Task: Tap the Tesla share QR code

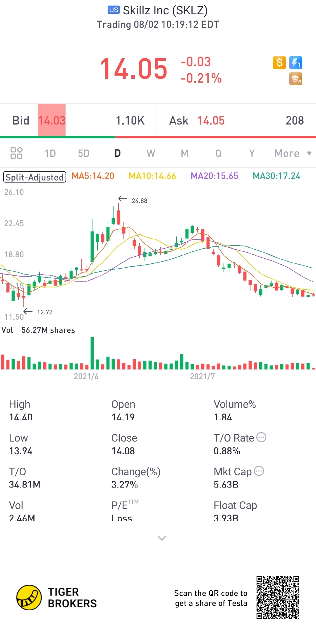Action: [278, 598]
